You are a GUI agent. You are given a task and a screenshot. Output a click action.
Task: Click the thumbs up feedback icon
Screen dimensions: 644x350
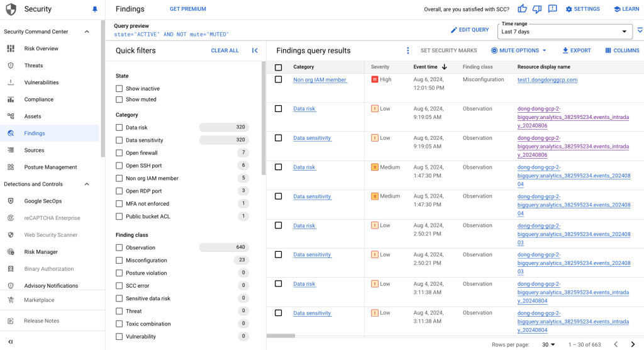pyautogui.click(x=522, y=9)
